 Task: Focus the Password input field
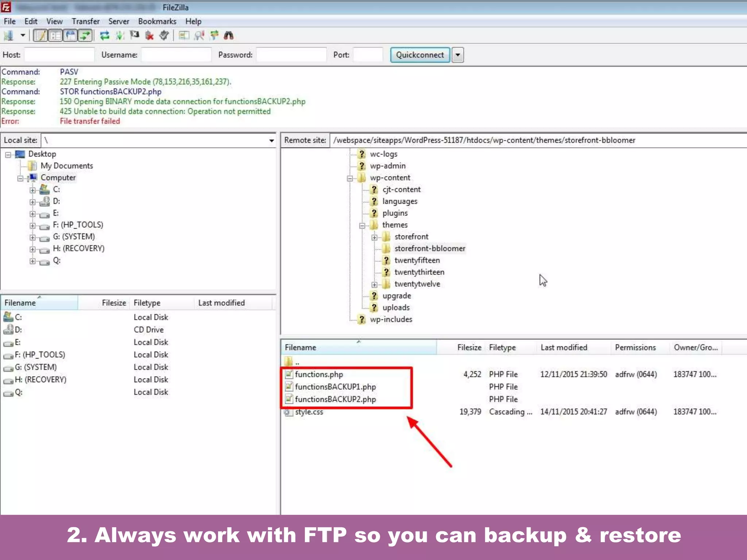[x=291, y=55]
